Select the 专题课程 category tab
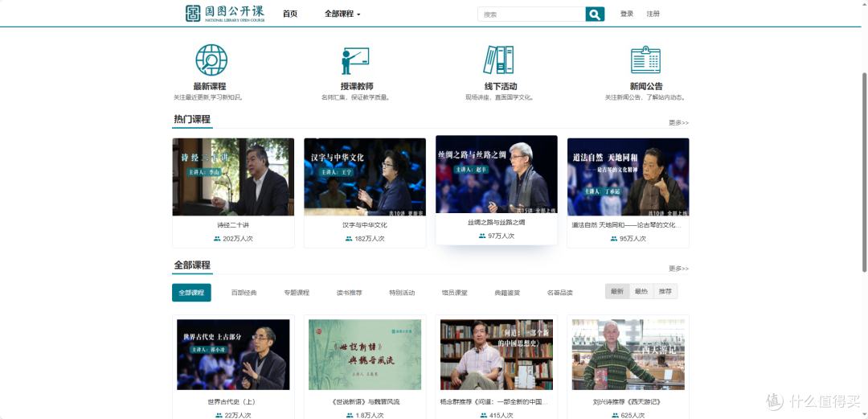 (x=297, y=293)
